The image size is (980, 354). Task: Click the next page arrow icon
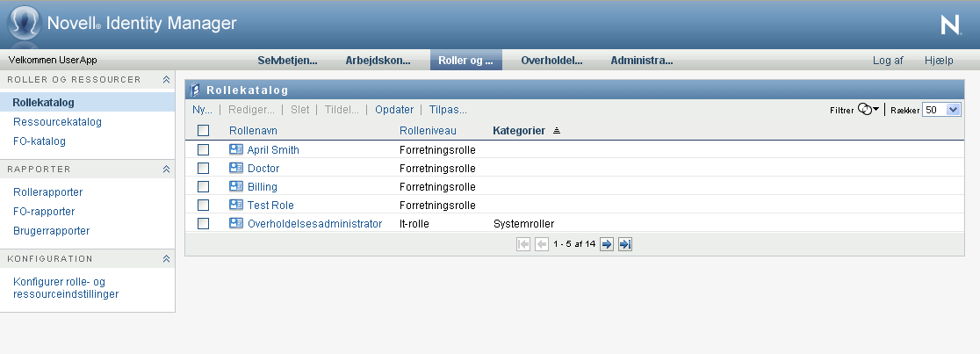click(x=606, y=244)
